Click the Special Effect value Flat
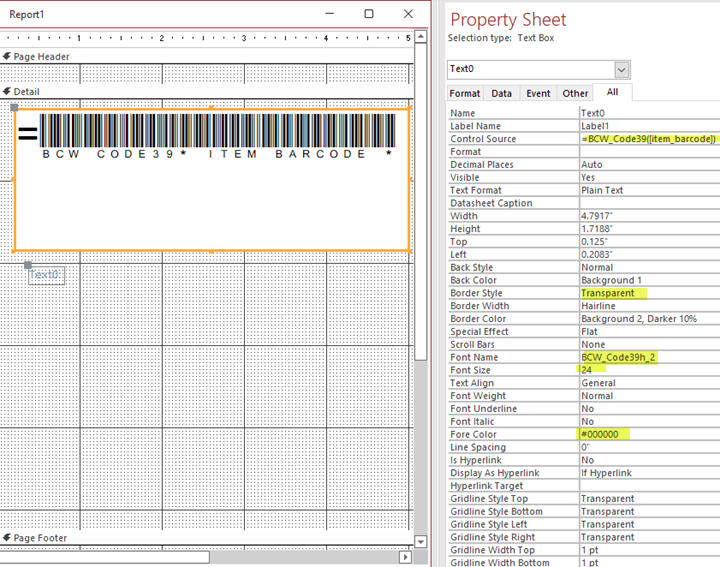 click(650, 331)
